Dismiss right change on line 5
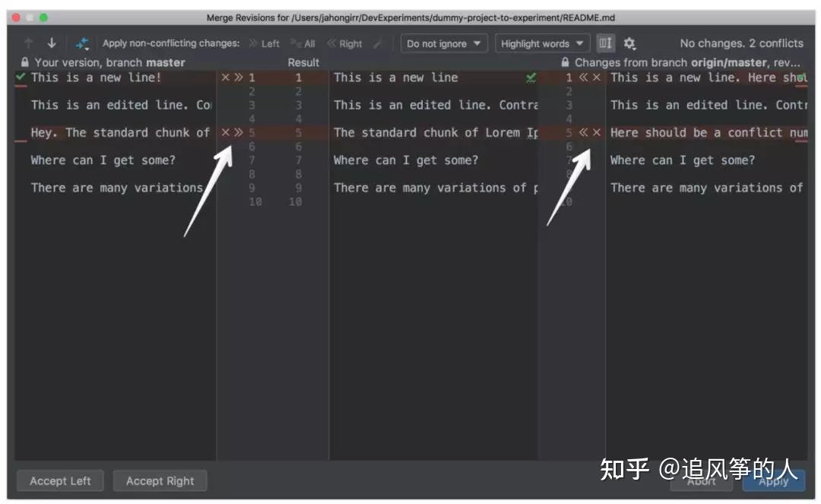821x504 pixels. [x=595, y=132]
